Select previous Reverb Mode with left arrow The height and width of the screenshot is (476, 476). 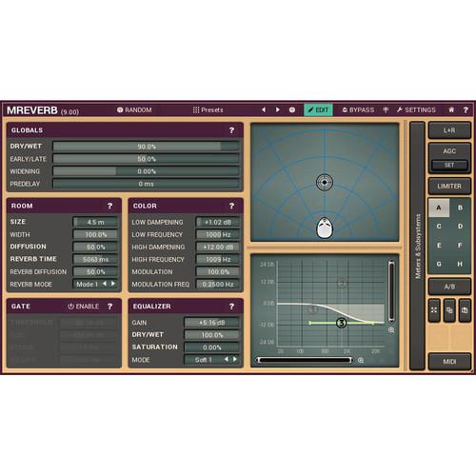[105, 284]
